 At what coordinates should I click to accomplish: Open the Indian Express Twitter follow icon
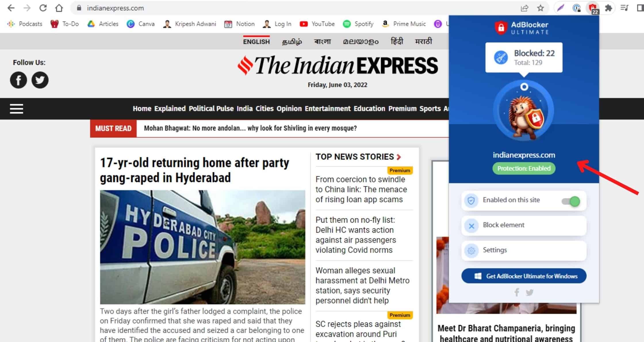coord(40,80)
